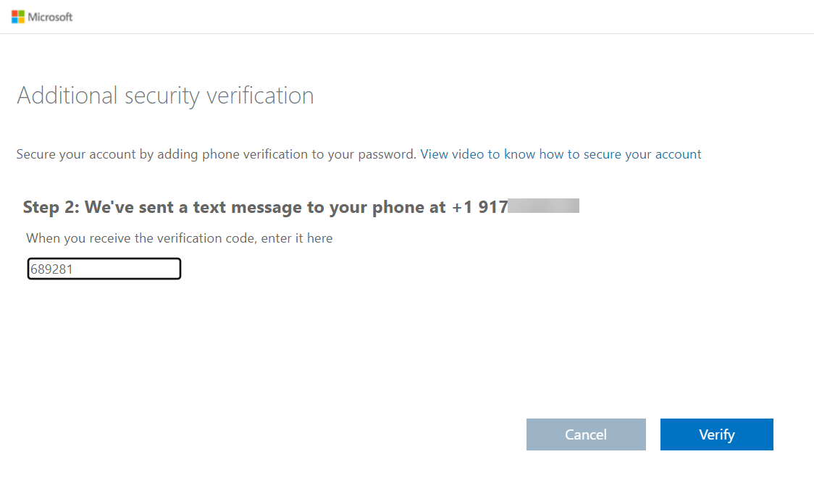Click the blue link ending in 'your account'
Screen dimensions: 814x504
tap(561, 154)
